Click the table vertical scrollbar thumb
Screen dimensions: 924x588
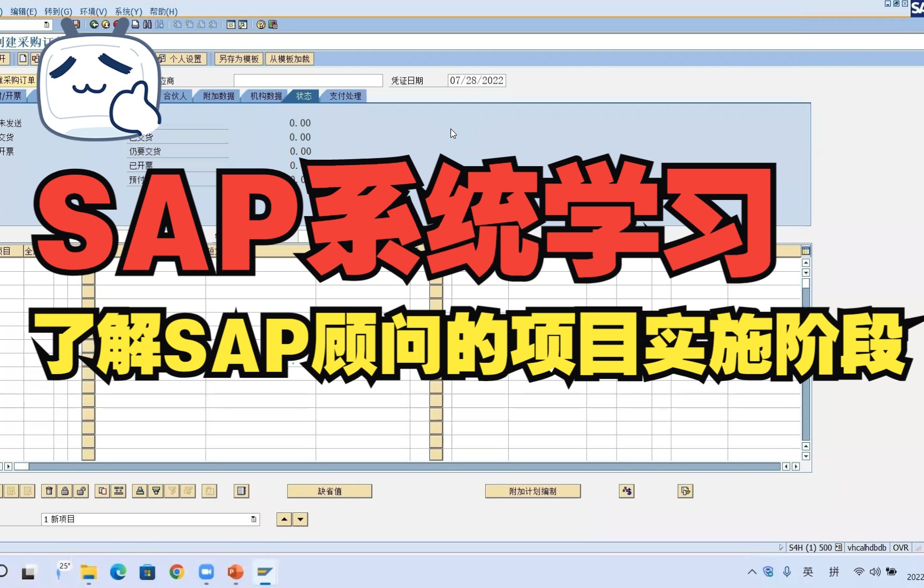[x=806, y=283]
